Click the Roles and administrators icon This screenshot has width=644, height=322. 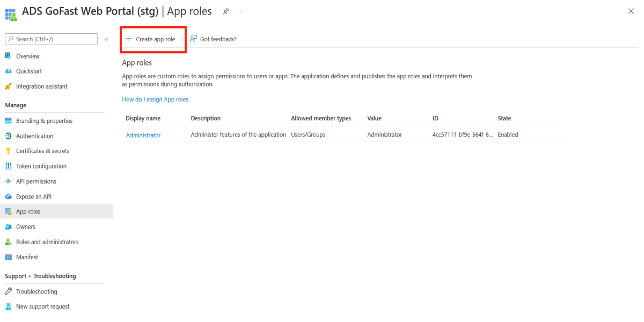pos(8,242)
